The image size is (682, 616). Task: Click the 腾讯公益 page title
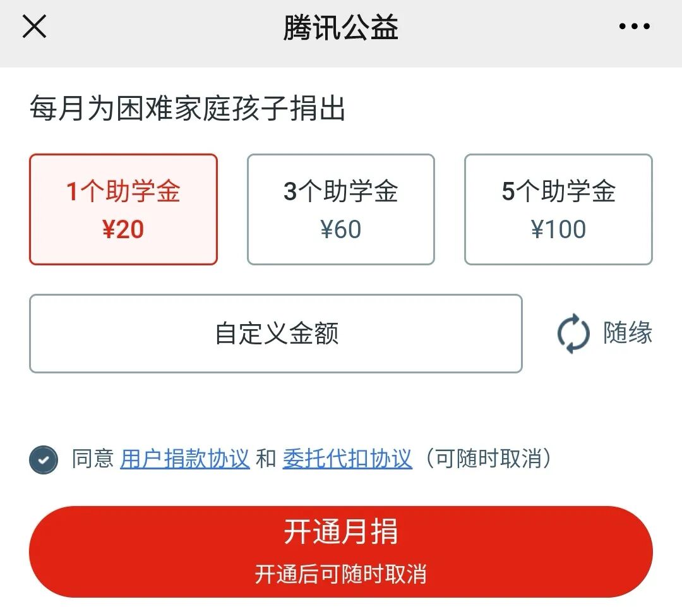click(x=341, y=28)
